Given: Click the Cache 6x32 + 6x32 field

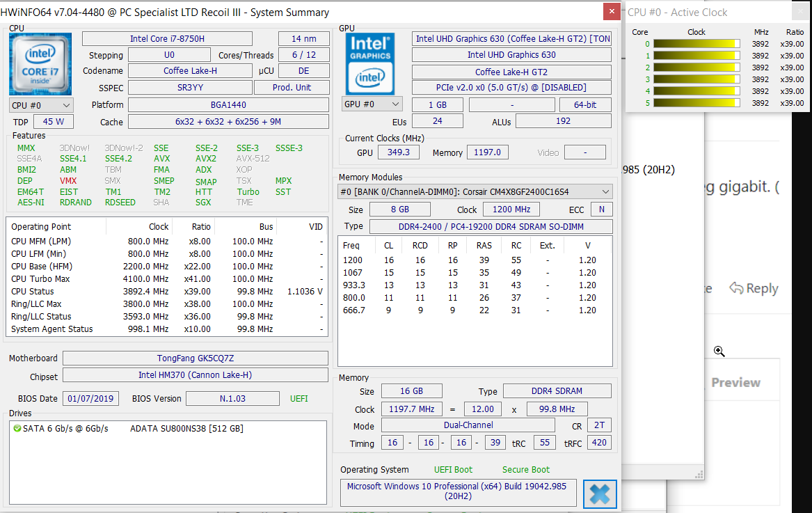Looking at the screenshot, I should pyautogui.click(x=228, y=122).
